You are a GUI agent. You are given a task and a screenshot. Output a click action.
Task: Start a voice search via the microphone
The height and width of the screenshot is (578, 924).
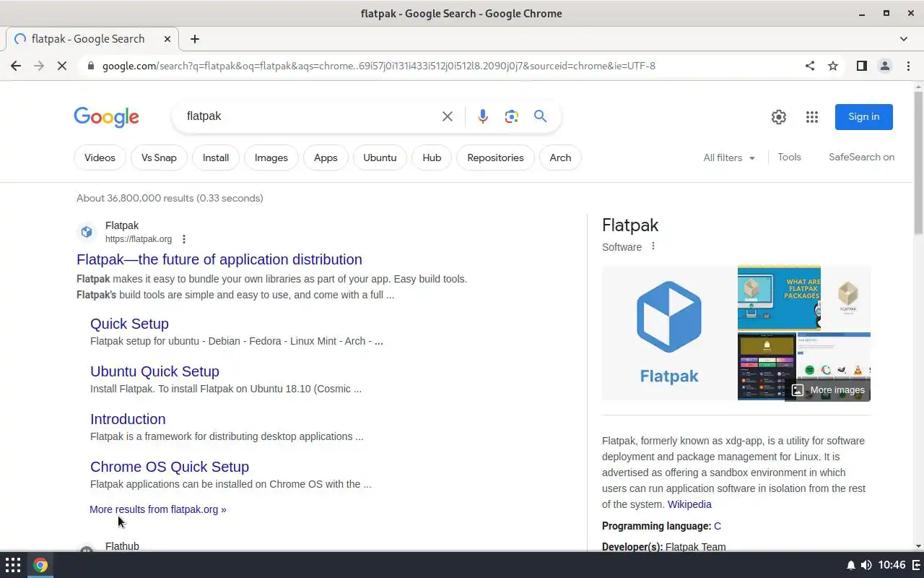[483, 116]
